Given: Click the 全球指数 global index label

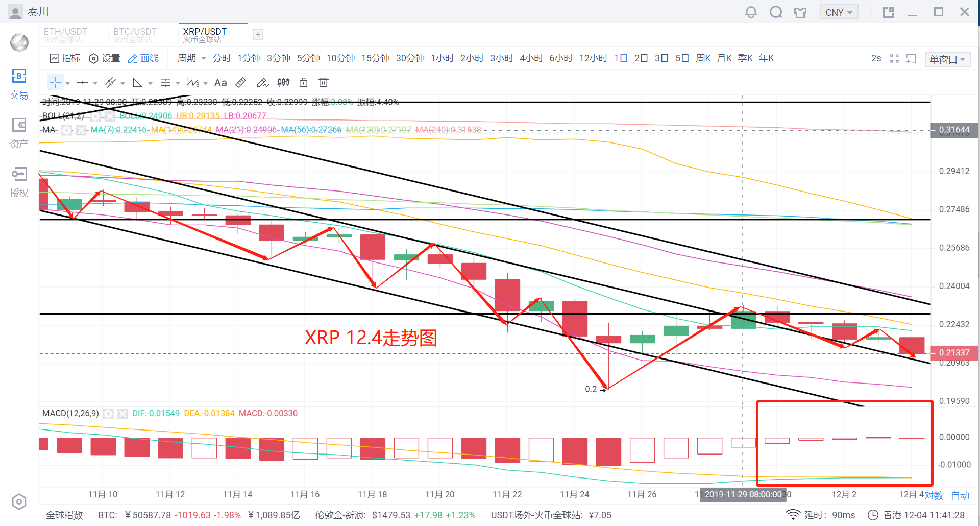Looking at the screenshot, I should pyautogui.click(x=64, y=515).
